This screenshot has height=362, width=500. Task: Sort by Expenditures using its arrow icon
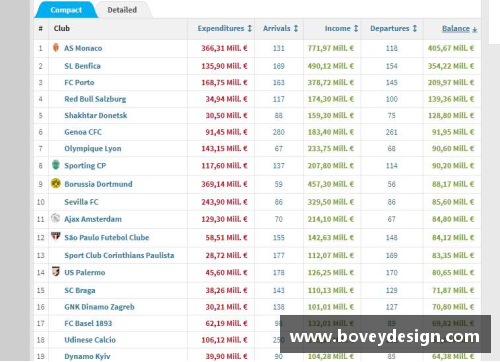[x=250, y=28]
